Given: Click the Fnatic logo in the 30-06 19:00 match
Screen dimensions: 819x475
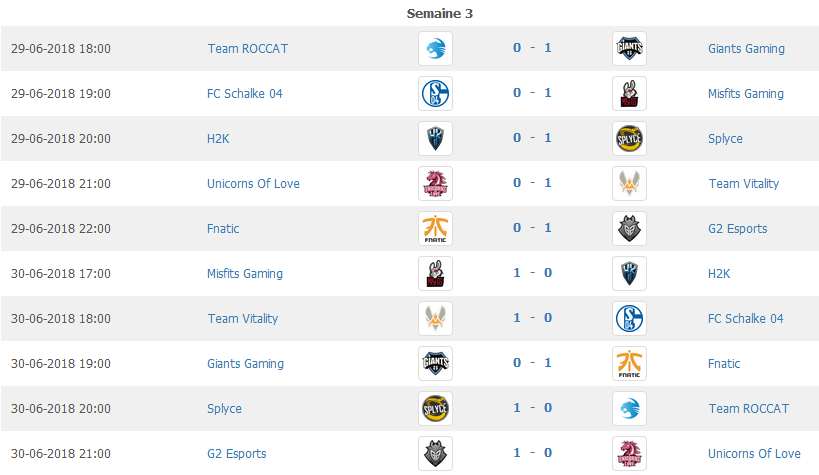Looking at the screenshot, I should pos(629,363).
